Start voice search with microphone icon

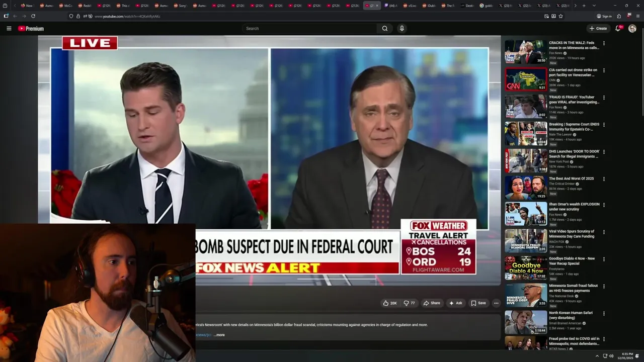tap(401, 29)
